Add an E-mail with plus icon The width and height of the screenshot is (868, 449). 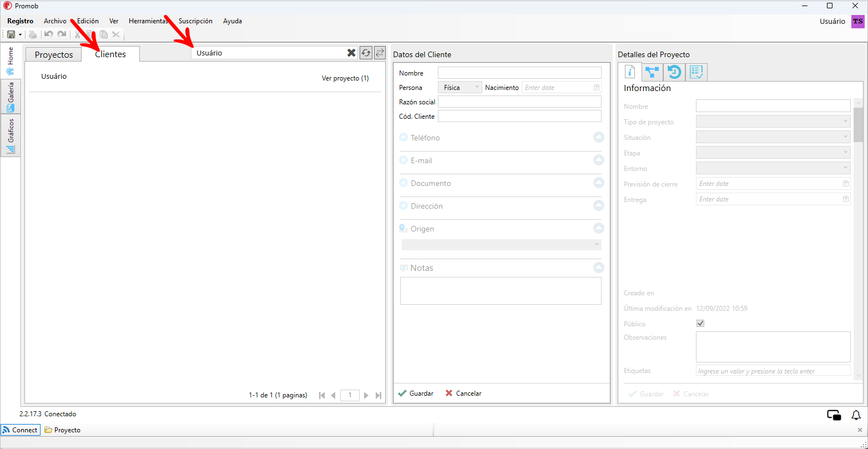click(403, 160)
